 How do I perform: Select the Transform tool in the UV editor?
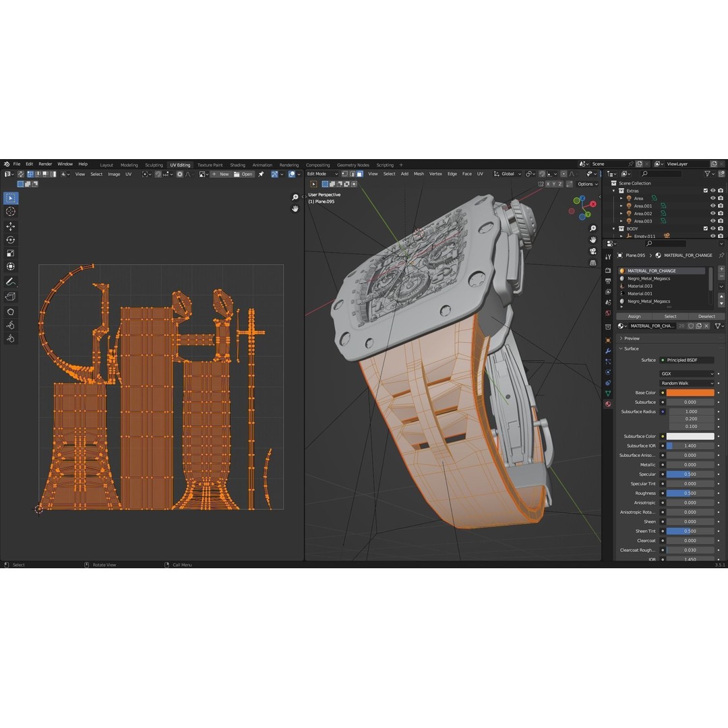pos(10,266)
